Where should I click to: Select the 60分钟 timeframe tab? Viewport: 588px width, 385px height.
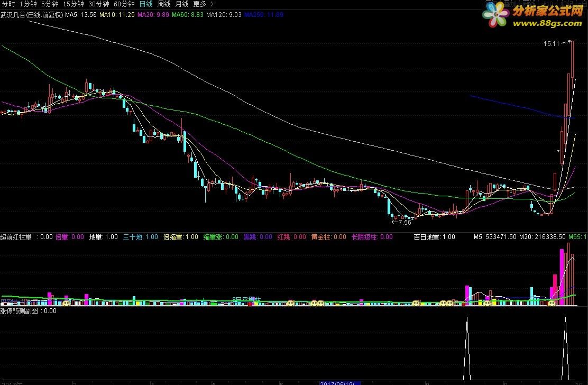(124, 4)
